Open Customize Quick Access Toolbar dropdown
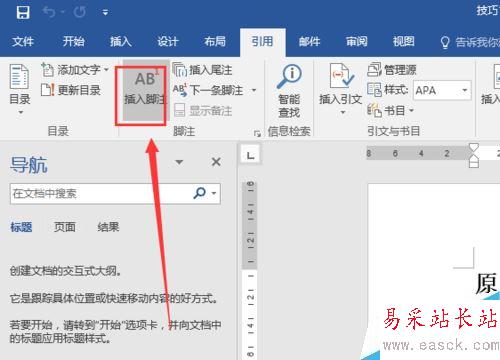This screenshot has height=360, width=500. point(105,13)
